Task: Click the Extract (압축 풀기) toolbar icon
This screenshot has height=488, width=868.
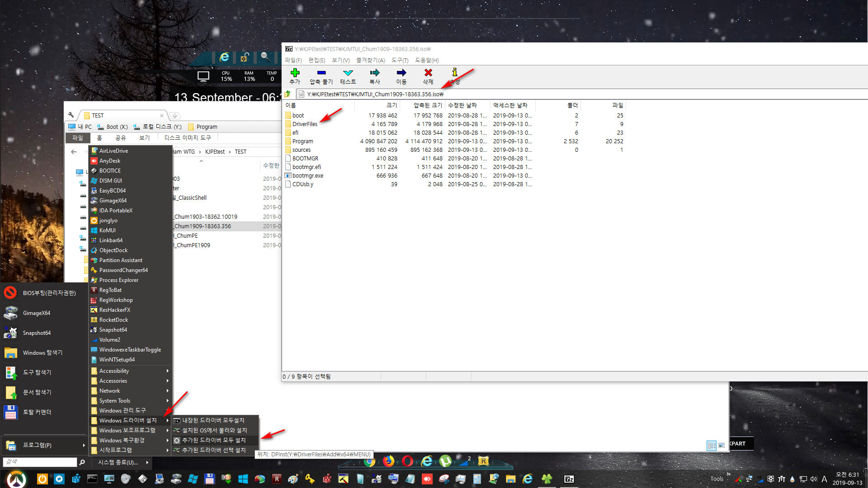Action: (321, 76)
